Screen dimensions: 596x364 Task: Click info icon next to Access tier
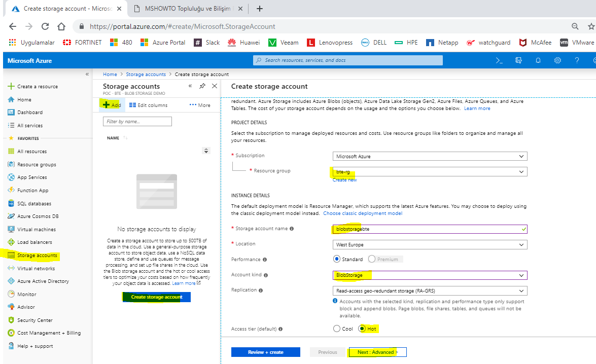pos(281,329)
